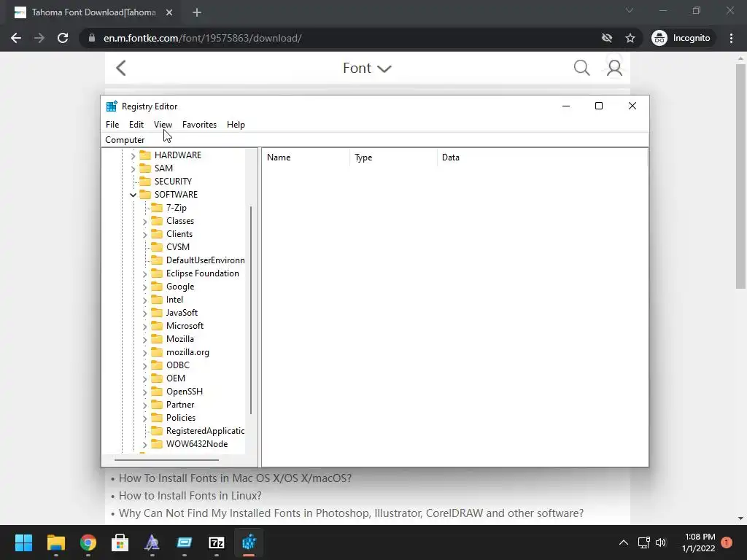The height and width of the screenshot is (560, 747).
Task: Click the webpage user account icon
Action: coord(614,68)
